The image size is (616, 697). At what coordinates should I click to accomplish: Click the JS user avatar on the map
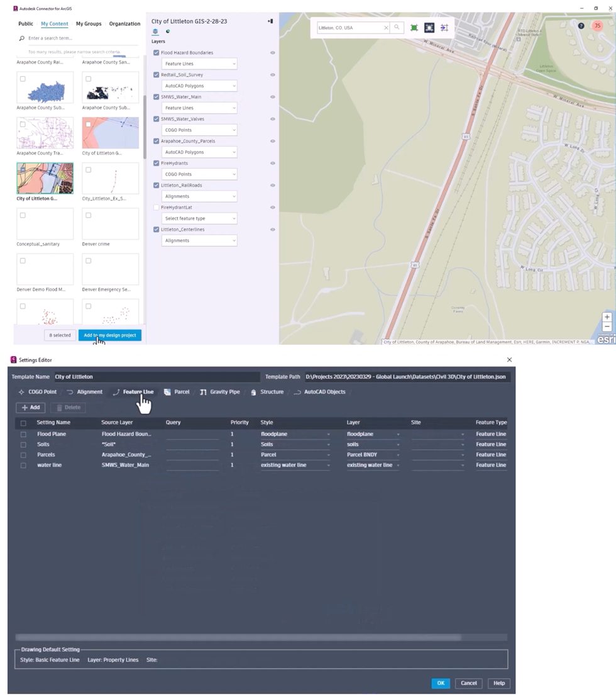[x=597, y=26]
